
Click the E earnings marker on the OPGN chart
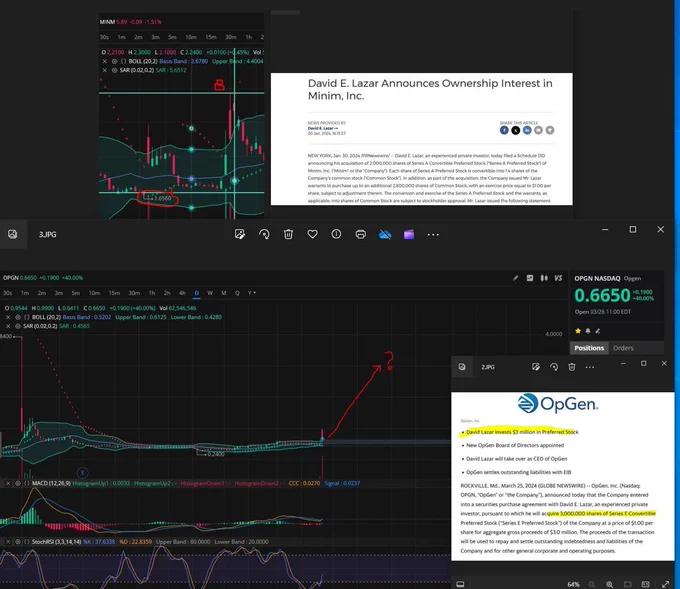[82, 473]
